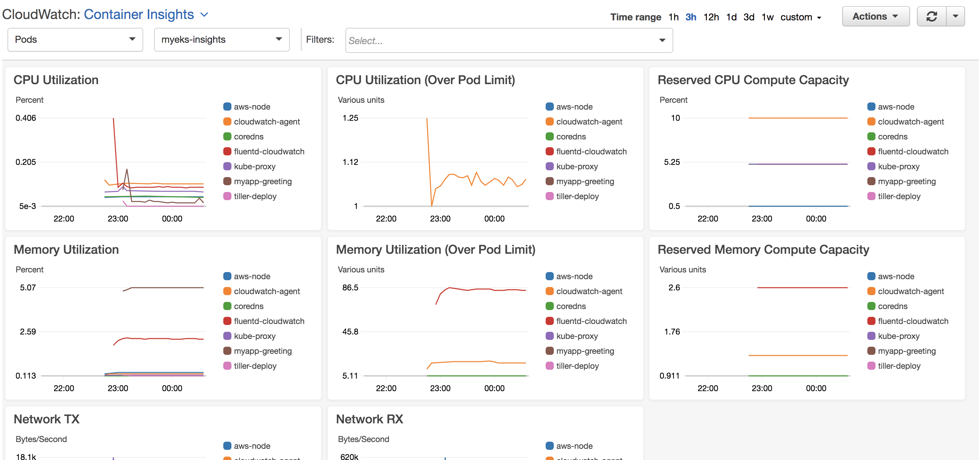
Task: Expand the Container Insights chevron
Action: click(204, 15)
